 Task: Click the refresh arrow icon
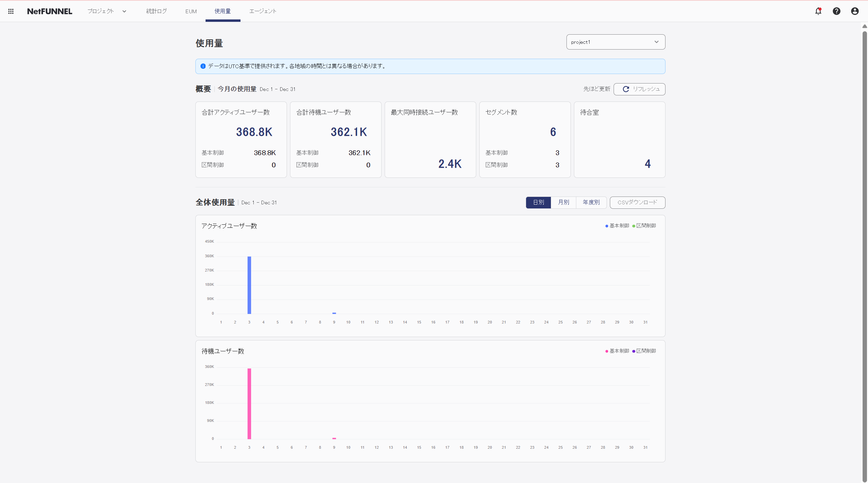pos(626,89)
